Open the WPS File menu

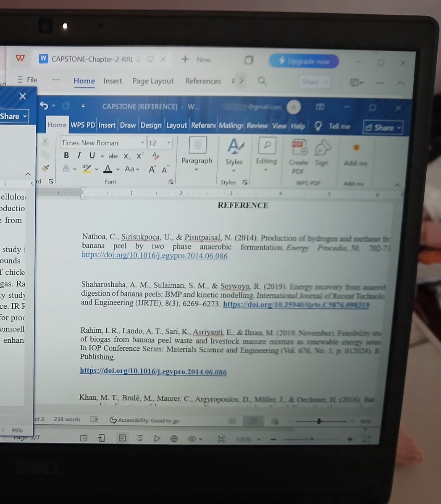tap(27, 80)
